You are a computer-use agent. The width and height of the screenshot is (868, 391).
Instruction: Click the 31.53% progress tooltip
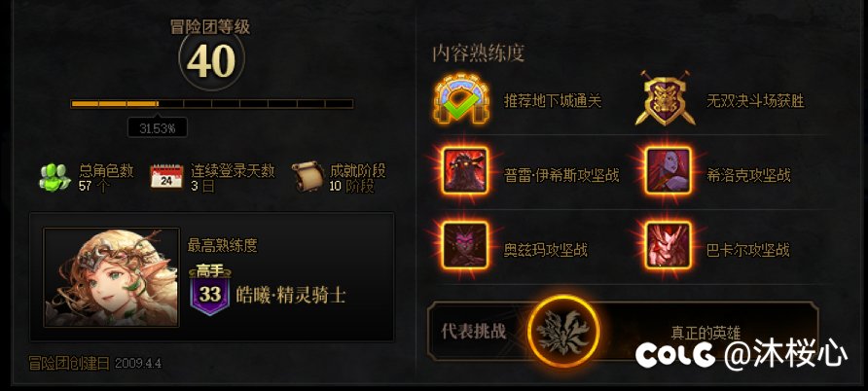(x=158, y=128)
